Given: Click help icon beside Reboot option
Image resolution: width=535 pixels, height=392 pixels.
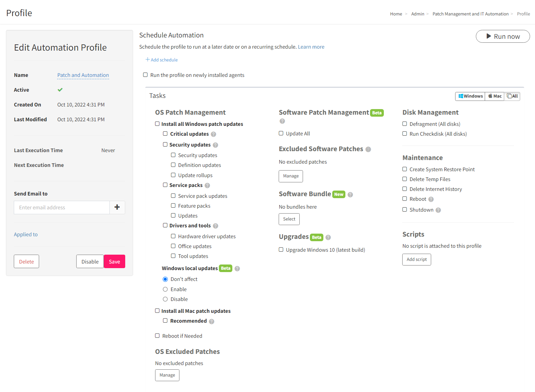Looking at the screenshot, I should 431,199.
